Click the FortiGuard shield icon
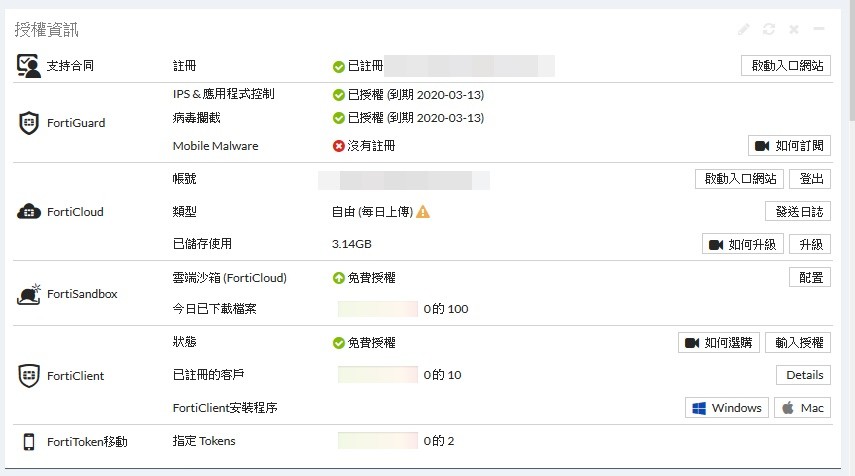This screenshot has height=476, width=855. (x=29, y=123)
